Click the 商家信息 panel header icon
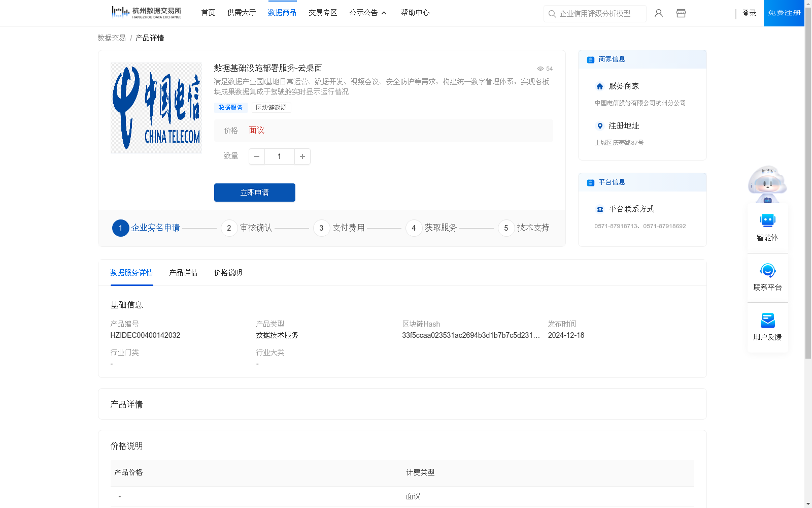Image resolution: width=812 pixels, height=508 pixels. pyautogui.click(x=591, y=60)
